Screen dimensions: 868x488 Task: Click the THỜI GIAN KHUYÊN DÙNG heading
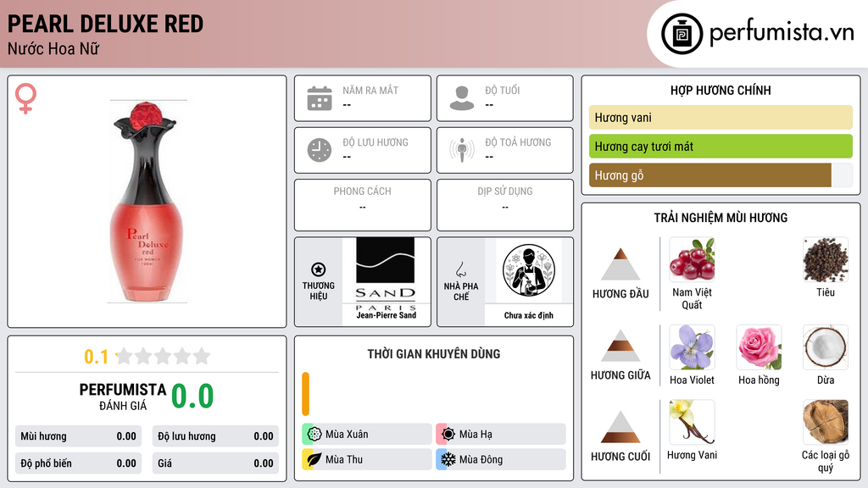(434, 353)
